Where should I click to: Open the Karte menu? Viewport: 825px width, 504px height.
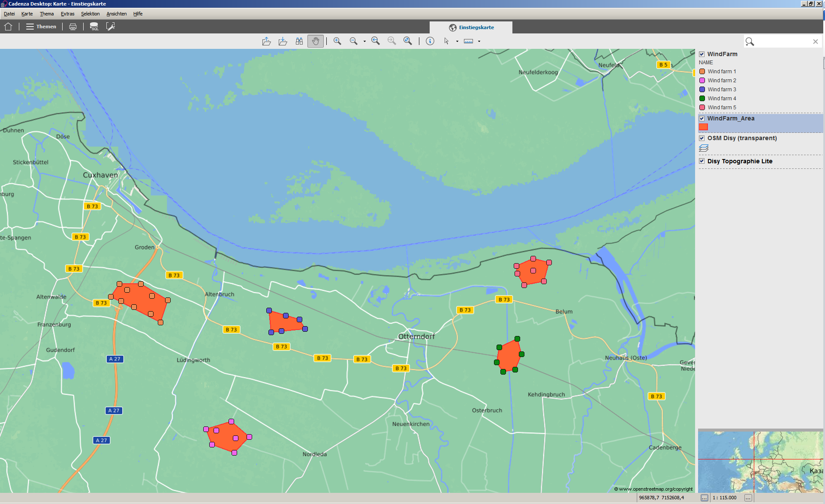pos(27,14)
